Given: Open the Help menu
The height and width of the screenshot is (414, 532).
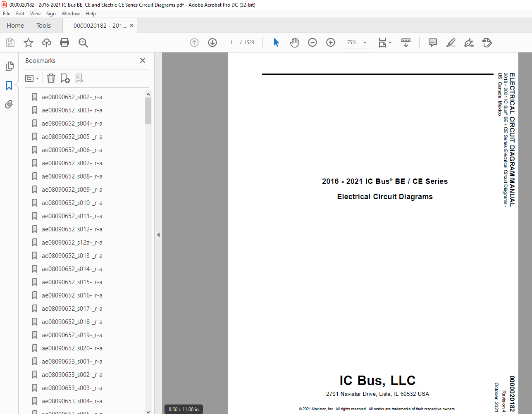Looking at the screenshot, I should click(91, 14).
